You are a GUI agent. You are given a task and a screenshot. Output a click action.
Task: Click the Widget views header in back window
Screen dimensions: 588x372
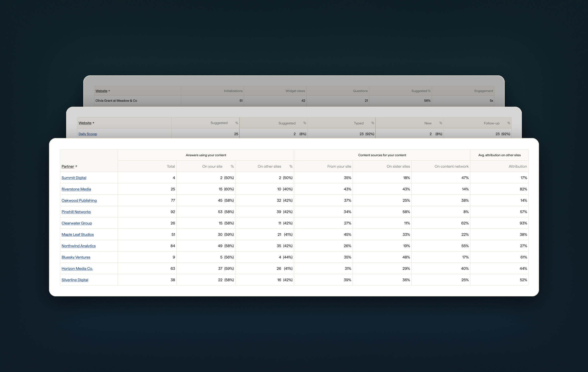(x=295, y=91)
